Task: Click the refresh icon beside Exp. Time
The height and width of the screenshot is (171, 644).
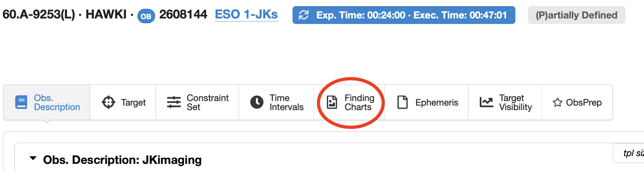Action: [x=304, y=15]
